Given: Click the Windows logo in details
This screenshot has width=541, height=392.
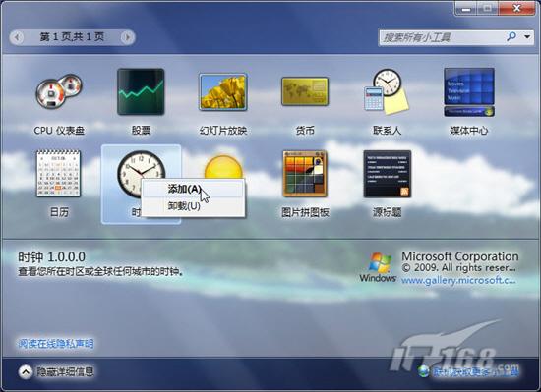Looking at the screenshot, I should (378, 267).
